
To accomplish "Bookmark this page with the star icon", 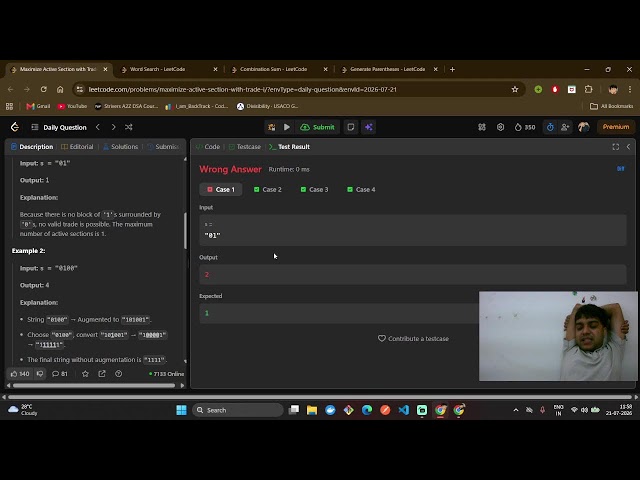I will point(515,89).
